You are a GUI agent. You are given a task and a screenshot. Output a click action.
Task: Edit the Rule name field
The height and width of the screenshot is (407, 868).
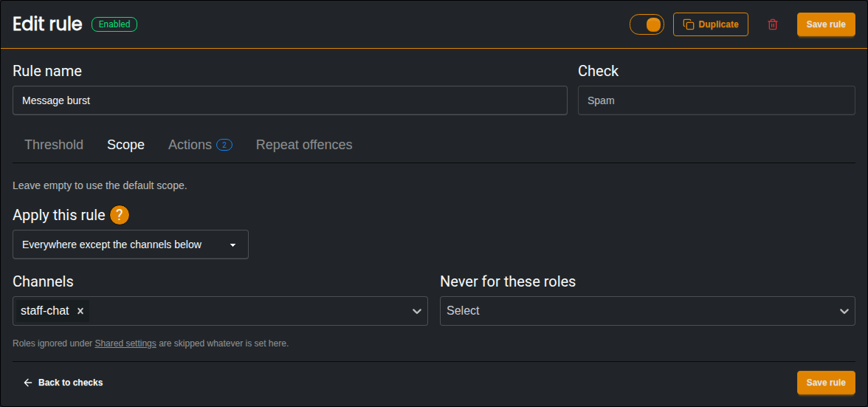[x=290, y=100]
